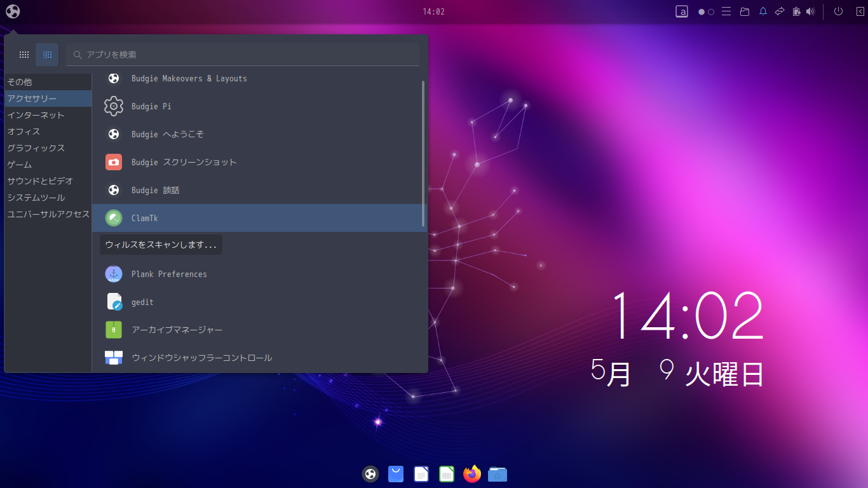Switch to the second workspace dot
Screen dimensions: 868x488
point(711,11)
